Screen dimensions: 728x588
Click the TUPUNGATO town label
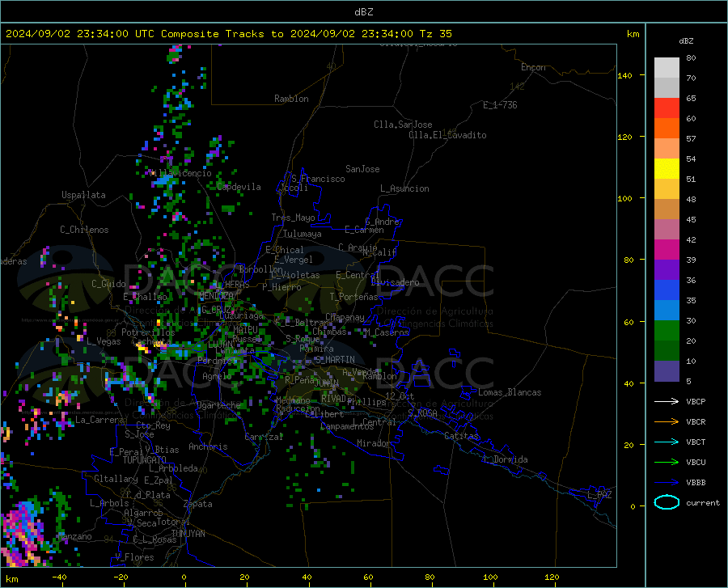tap(145, 460)
